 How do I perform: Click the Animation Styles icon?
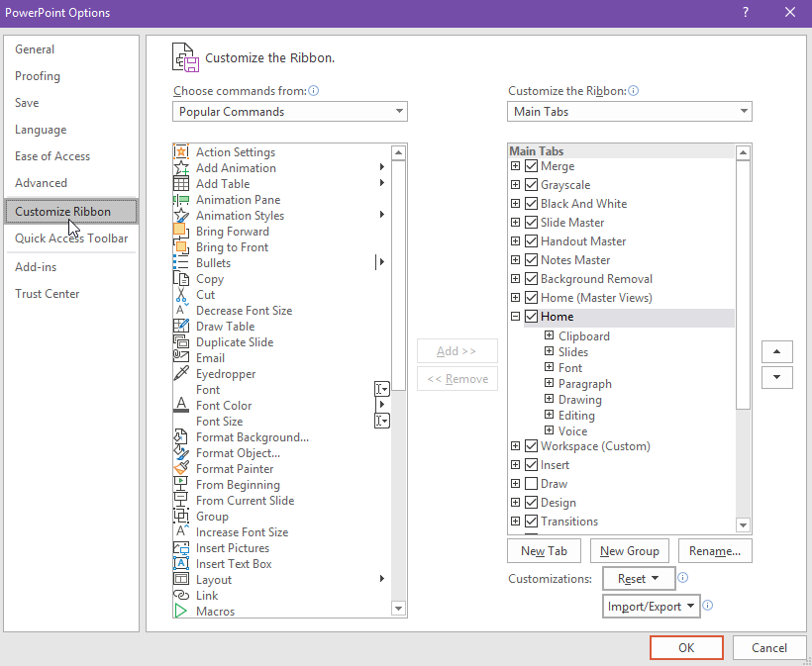click(181, 216)
